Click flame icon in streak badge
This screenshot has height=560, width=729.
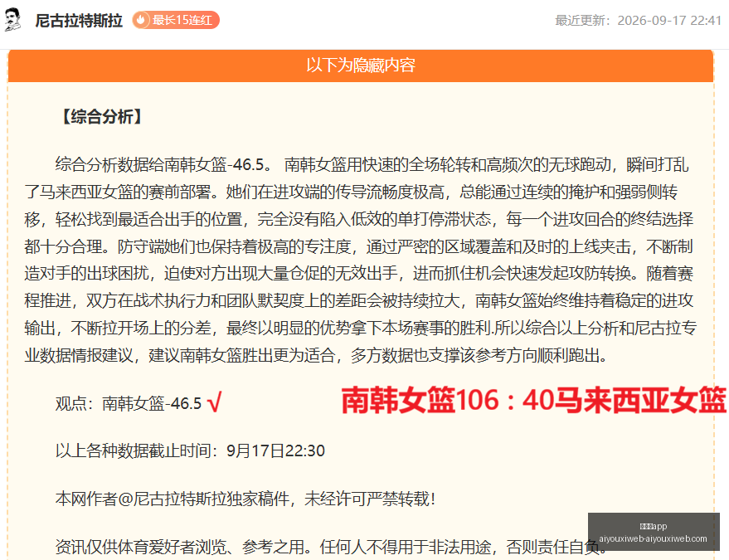[x=141, y=20]
